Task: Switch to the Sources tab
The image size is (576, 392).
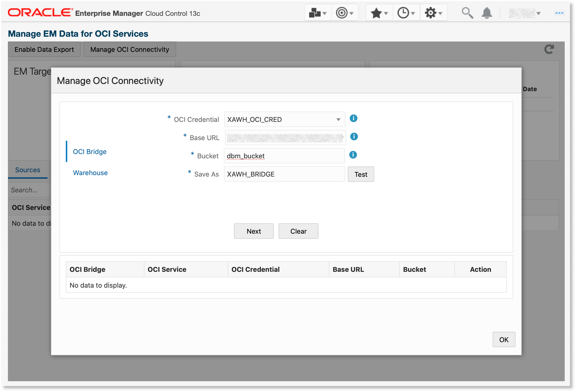Action: (x=28, y=170)
